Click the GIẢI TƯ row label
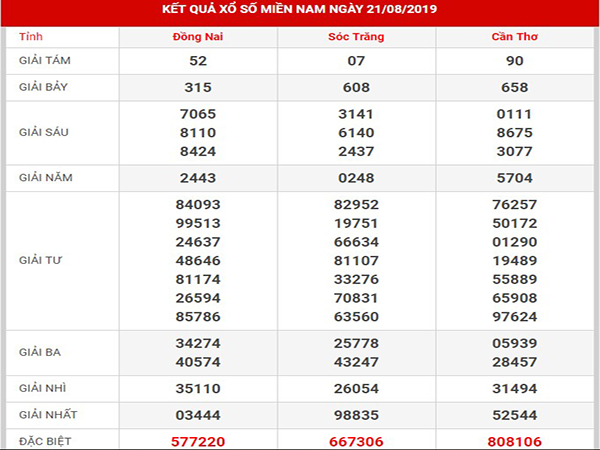600x450 pixels. (x=42, y=261)
